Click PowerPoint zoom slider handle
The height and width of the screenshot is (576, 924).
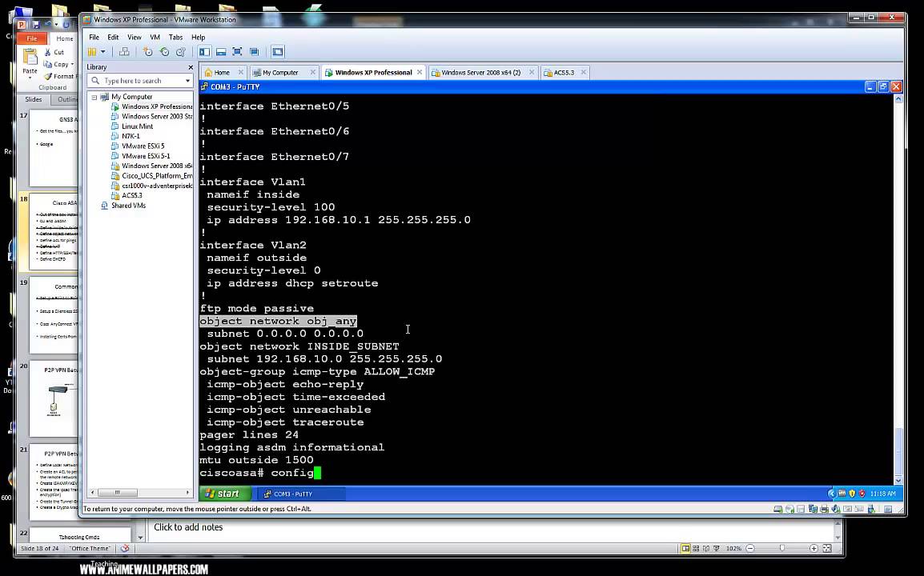coord(782,548)
